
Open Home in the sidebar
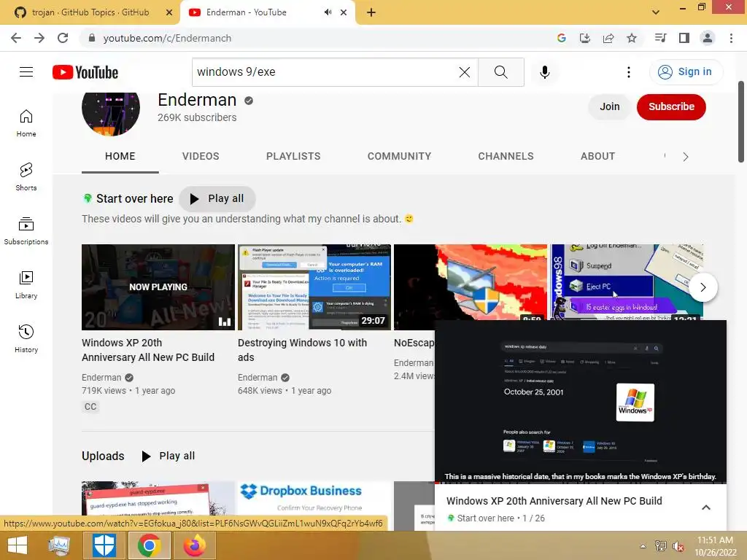(x=26, y=122)
